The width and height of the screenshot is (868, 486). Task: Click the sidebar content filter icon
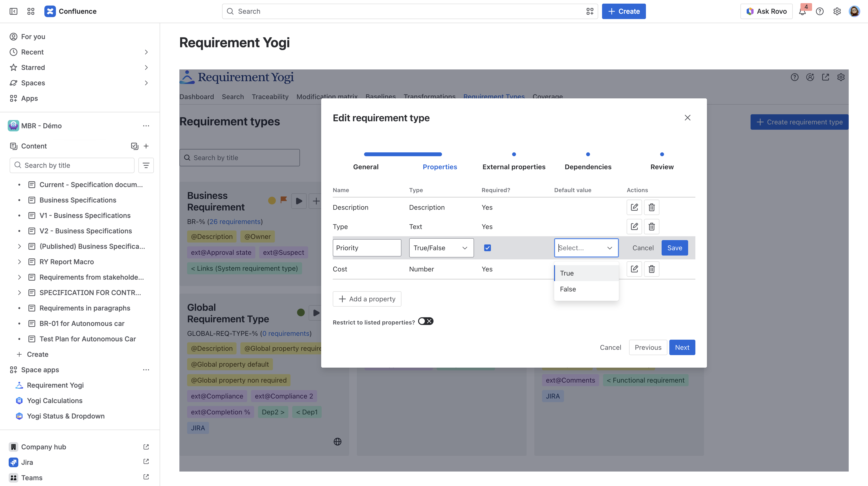point(146,165)
